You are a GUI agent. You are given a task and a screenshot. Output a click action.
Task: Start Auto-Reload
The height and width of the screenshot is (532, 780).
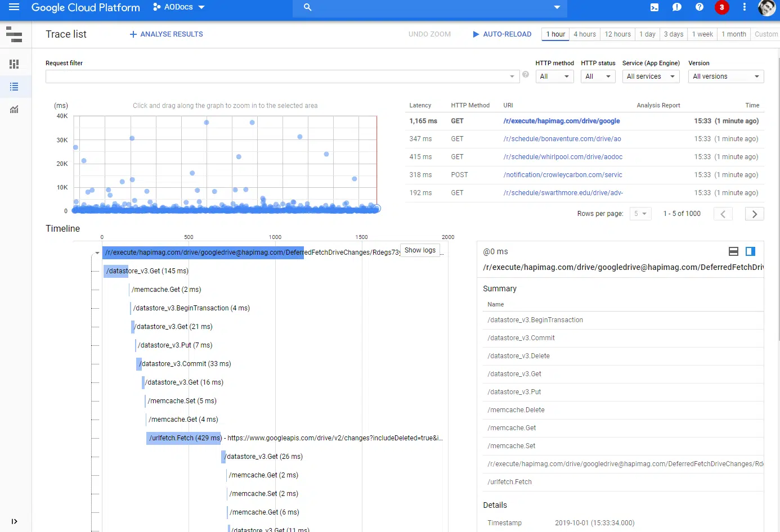coord(502,34)
